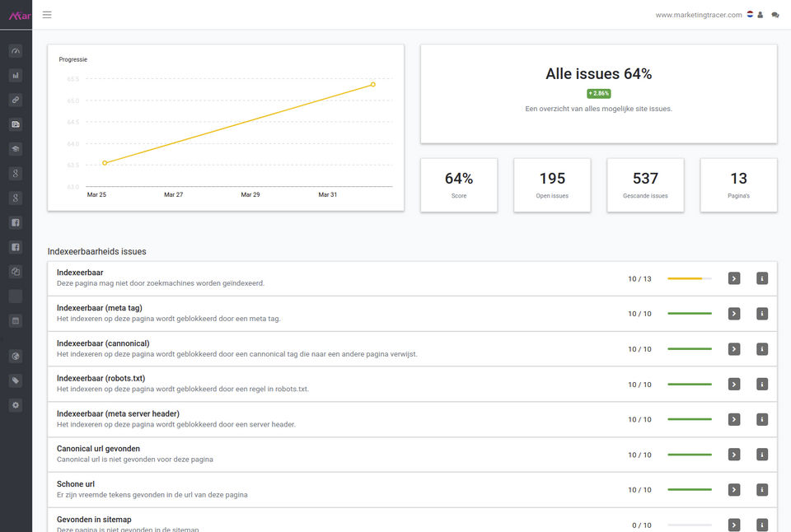The width and height of the screenshot is (791, 532).
Task: Show info for Indexeerbaar (meta server header)
Action: click(x=762, y=419)
